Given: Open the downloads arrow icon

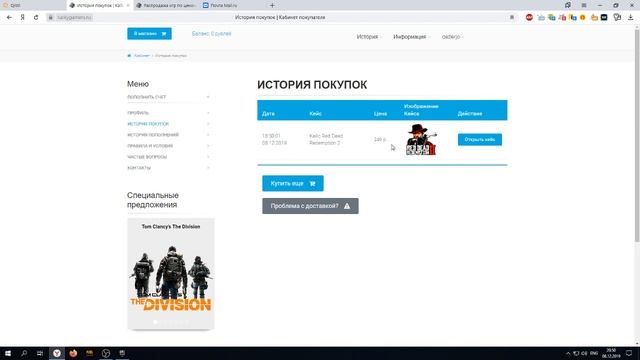Looking at the screenshot, I should 631,18.
